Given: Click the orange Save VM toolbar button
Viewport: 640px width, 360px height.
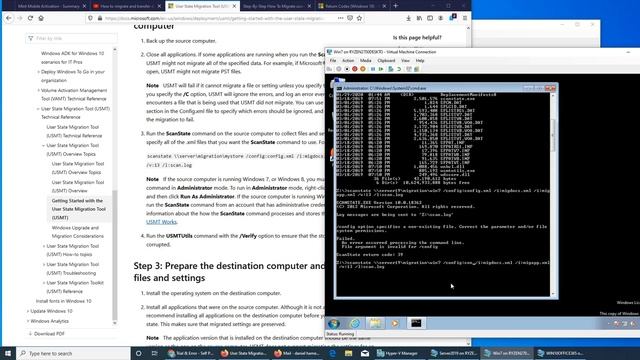Looking at the screenshot, I should click(362, 69).
